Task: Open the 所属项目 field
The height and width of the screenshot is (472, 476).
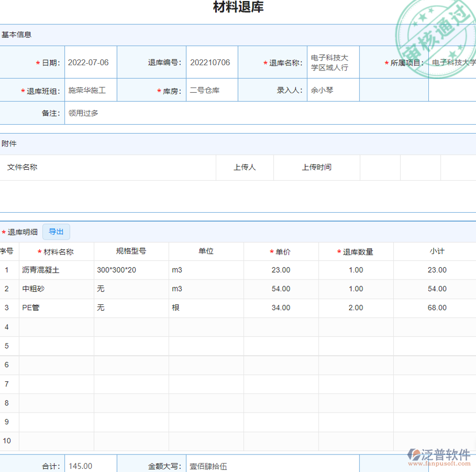Action: [453, 63]
